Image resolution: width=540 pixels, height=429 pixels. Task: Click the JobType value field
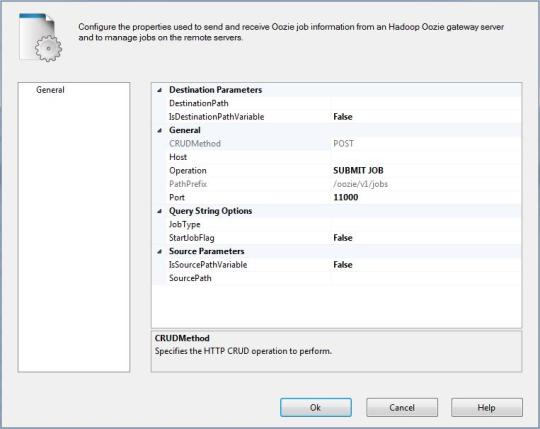coord(426,224)
